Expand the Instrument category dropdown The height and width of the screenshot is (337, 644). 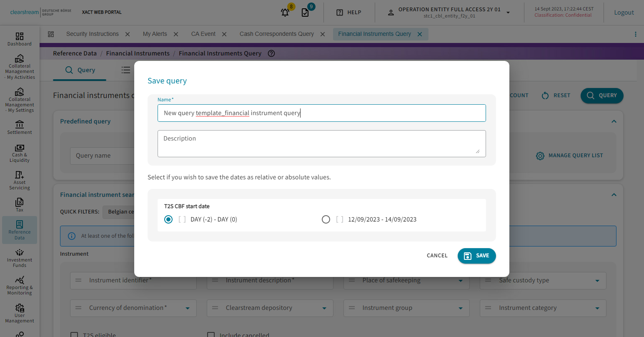(x=597, y=308)
